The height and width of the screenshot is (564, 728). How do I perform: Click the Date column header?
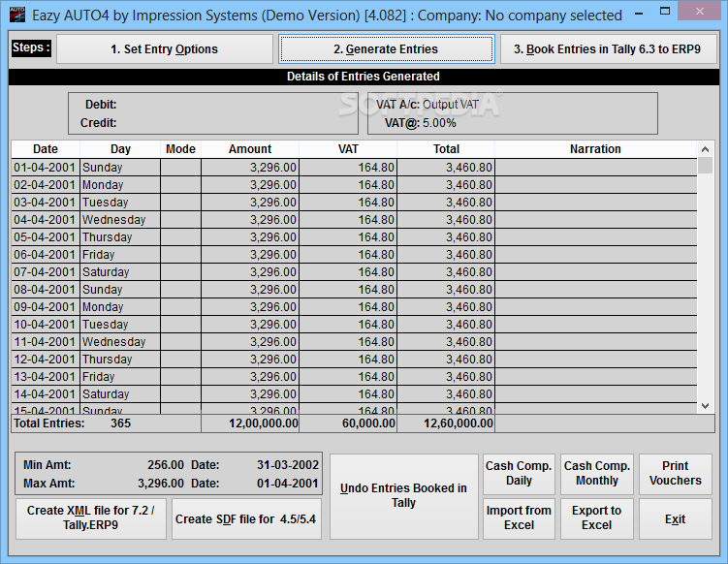coord(46,149)
